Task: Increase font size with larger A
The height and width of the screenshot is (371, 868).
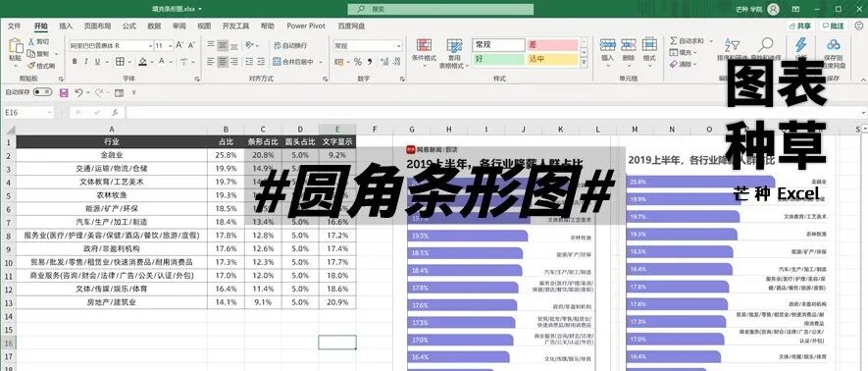Action: click(179, 45)
